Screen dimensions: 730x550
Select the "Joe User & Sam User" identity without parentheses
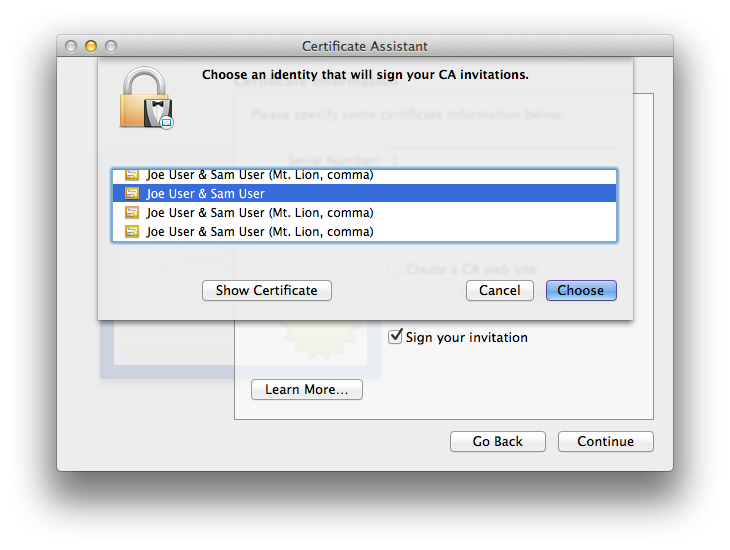(206, 194)
